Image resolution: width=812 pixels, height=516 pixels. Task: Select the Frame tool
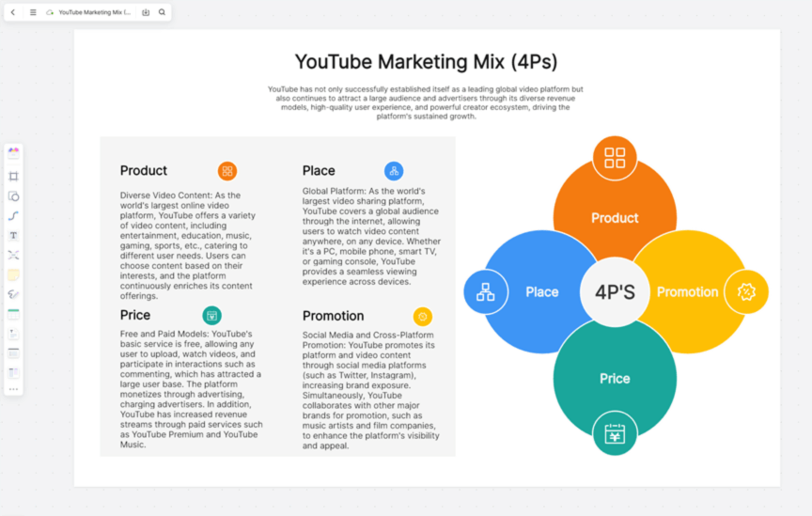click(x=13, y=176)
